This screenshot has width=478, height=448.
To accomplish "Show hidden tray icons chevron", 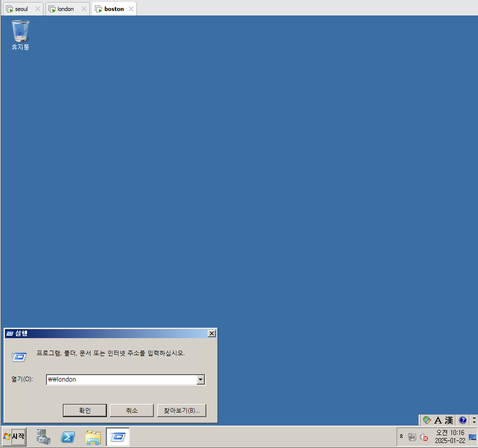I will click(x=401, y=437).
